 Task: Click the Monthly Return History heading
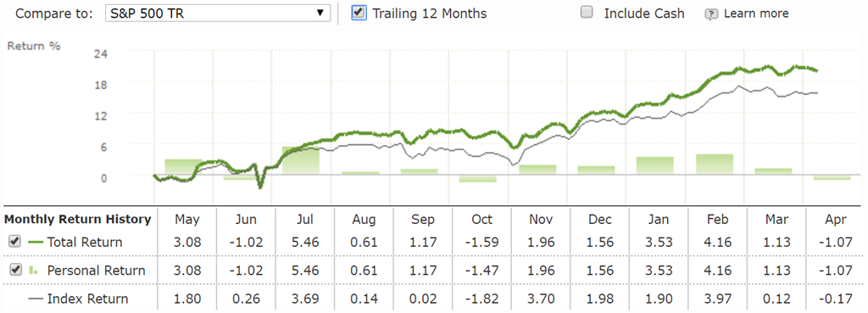77,220
